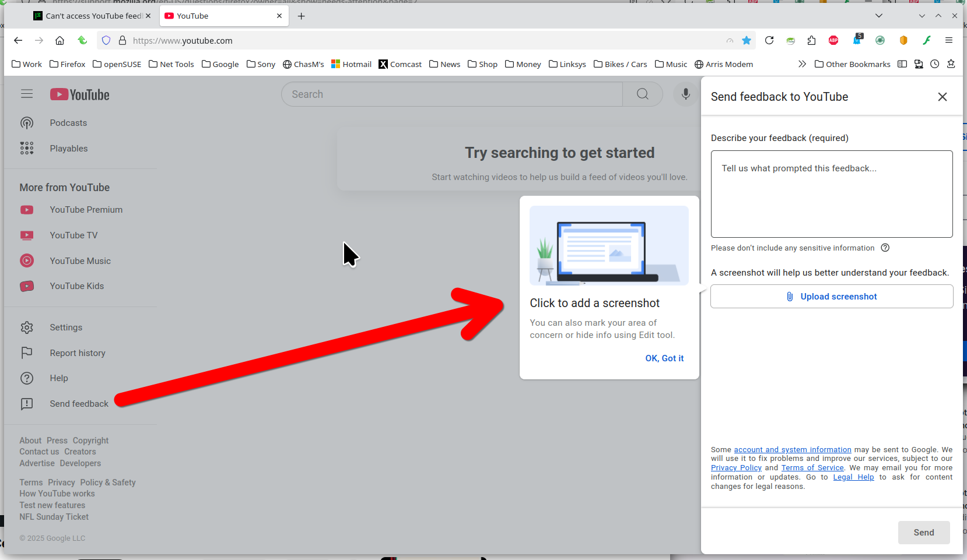This screenshot has height=560, width=967.
Task: Open the Terms of Service link
Action: click(x=812, y=468)
